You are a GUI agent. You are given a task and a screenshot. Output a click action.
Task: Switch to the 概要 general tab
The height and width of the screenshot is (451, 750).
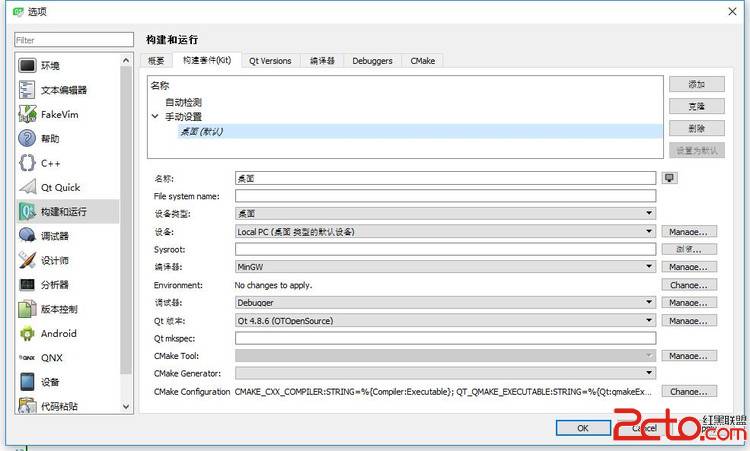(156, 61)
